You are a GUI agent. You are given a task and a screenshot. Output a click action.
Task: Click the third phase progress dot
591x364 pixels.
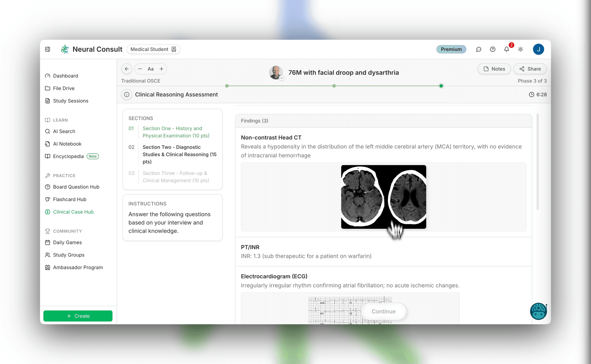[x=441, y=86]
